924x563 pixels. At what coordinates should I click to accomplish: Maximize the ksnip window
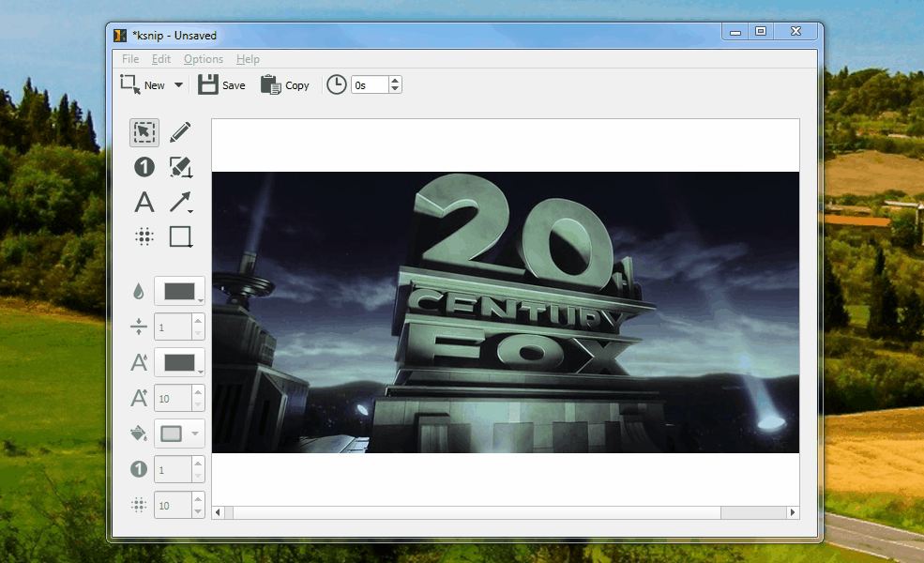761,32
